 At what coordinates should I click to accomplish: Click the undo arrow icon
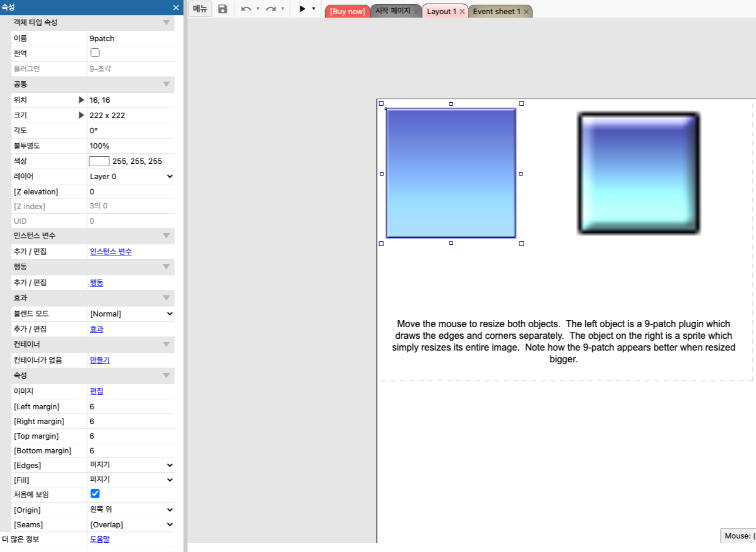(246, 9)
